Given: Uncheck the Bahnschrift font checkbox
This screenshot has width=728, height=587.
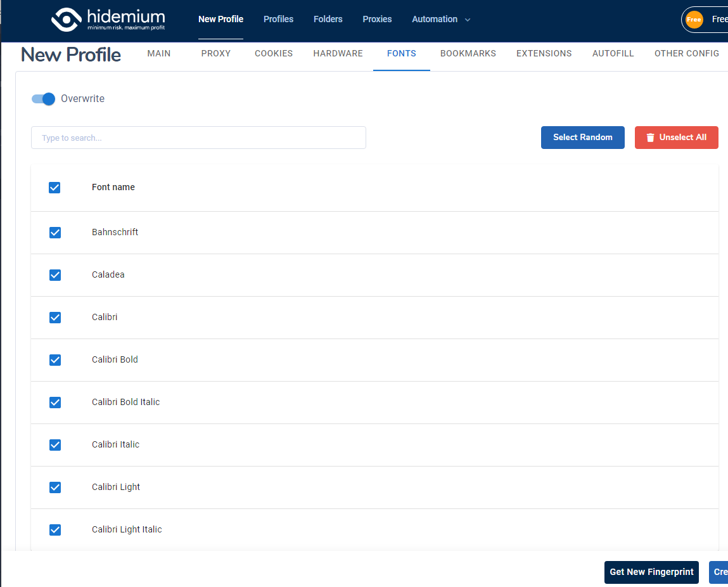Looking at the screenshot, I should [55, 233].
